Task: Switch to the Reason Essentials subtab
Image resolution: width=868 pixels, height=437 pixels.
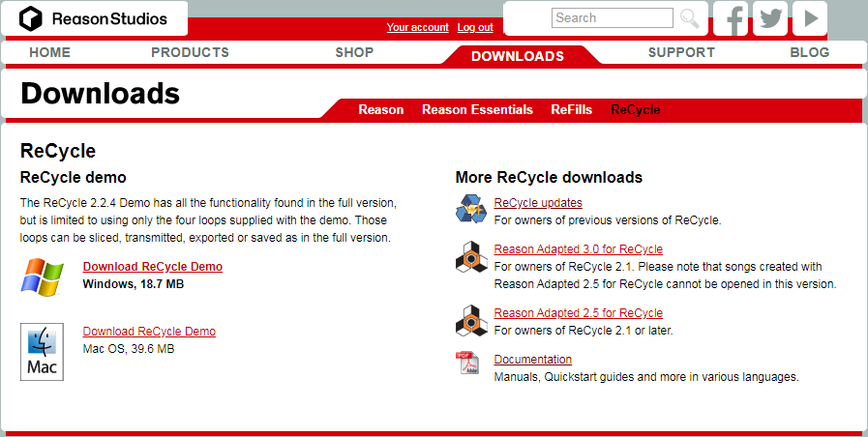Action: 477,109
